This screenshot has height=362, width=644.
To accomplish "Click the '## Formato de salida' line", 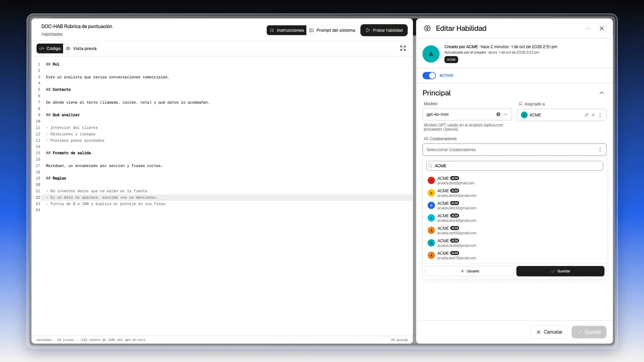I will pos(68,153).
